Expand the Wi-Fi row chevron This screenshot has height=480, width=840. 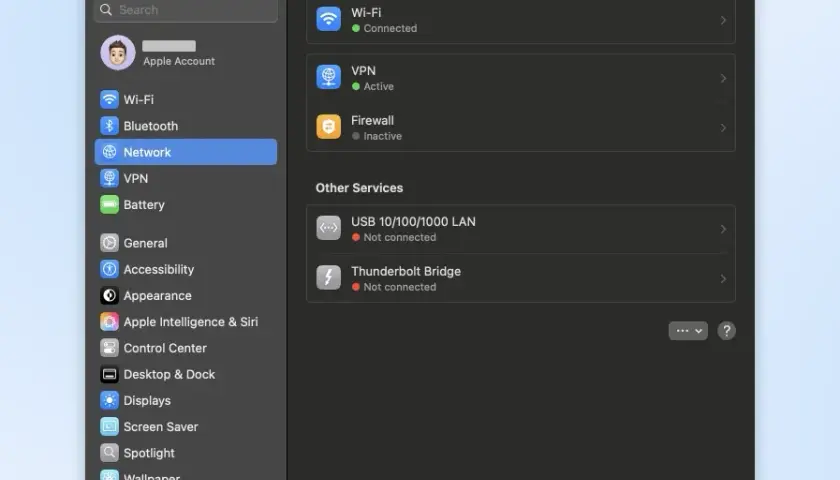click(x=723, y=20)
